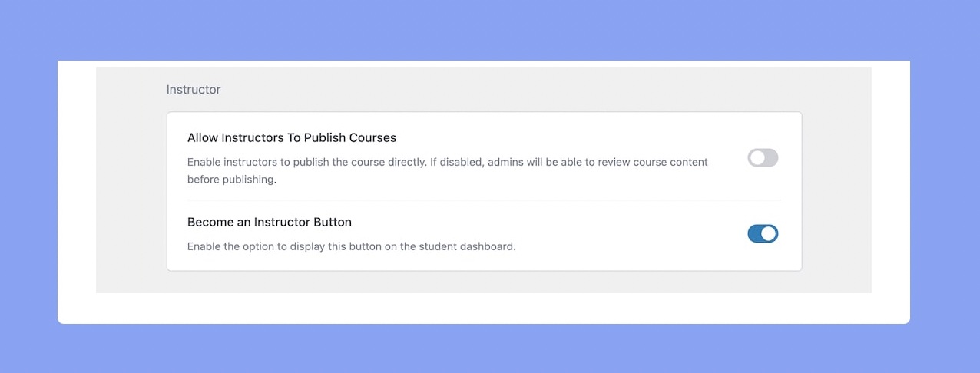This screenshot has width=980, height=373.
Task: Click the gray left half of the off toggle
Action: point(755,158)
